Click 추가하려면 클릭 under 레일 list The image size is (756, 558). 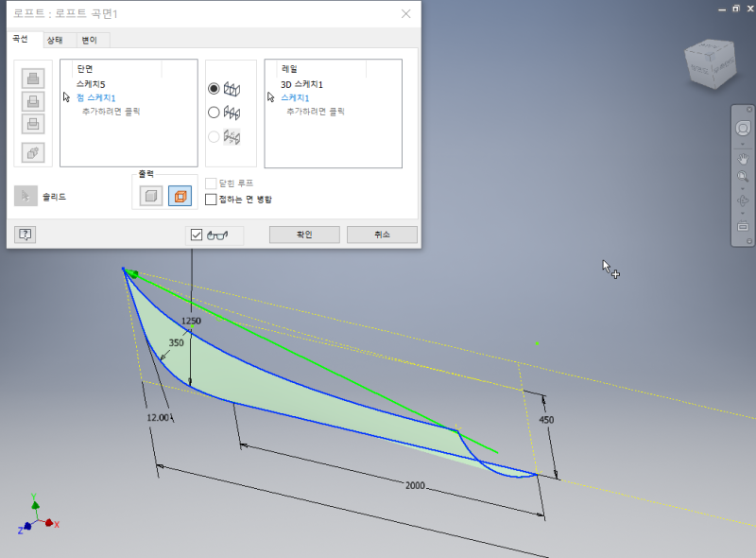[x=316, y=112]
